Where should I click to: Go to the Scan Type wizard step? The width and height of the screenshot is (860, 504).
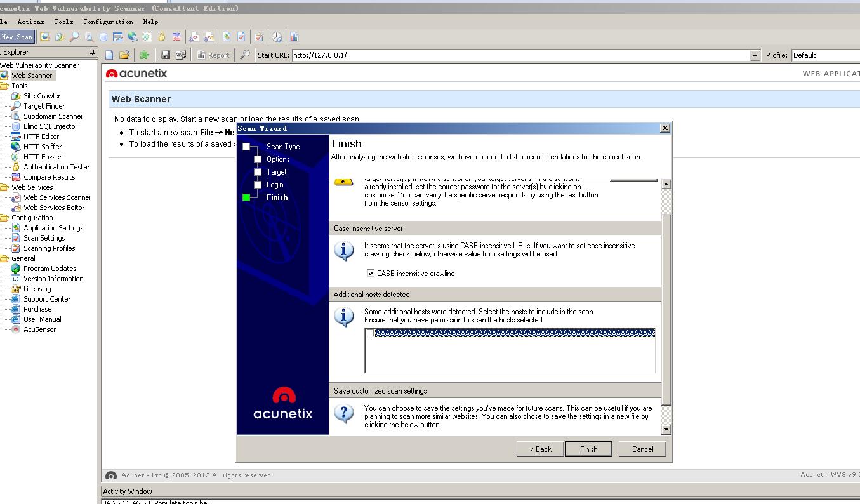282,147
